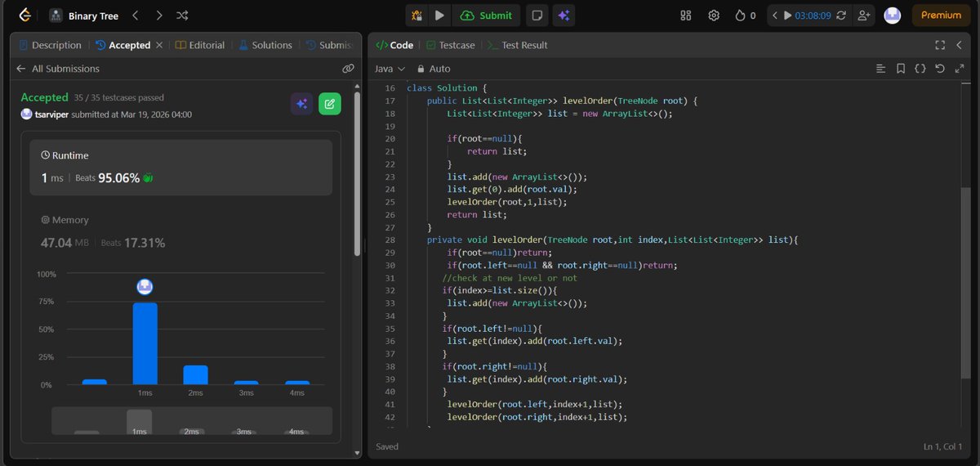Close the Accepted tab

159,45
